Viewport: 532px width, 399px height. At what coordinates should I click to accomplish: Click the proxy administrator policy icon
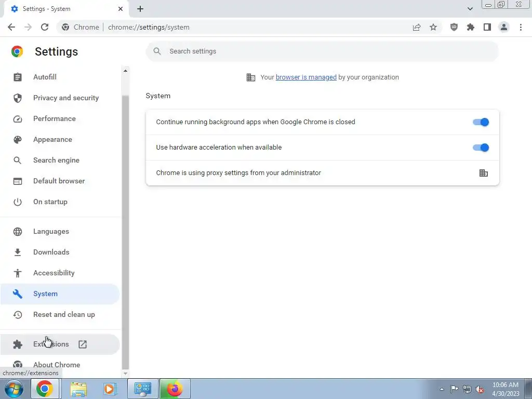pos(484,173)
